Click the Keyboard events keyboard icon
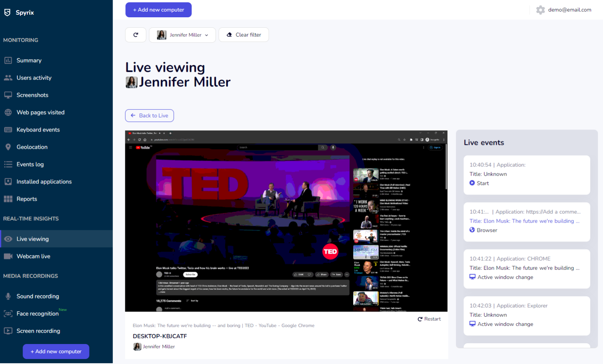 [8, 130]
